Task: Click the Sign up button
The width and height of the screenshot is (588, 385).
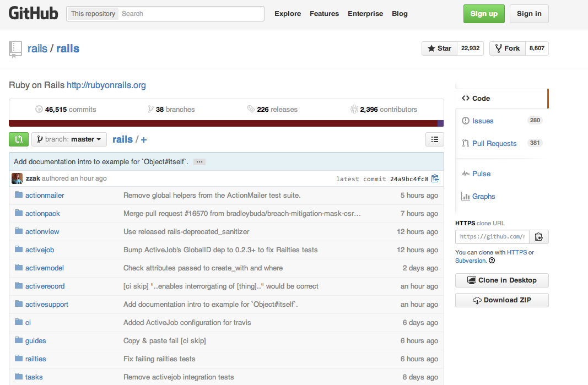Action: [x=483, y=13]
